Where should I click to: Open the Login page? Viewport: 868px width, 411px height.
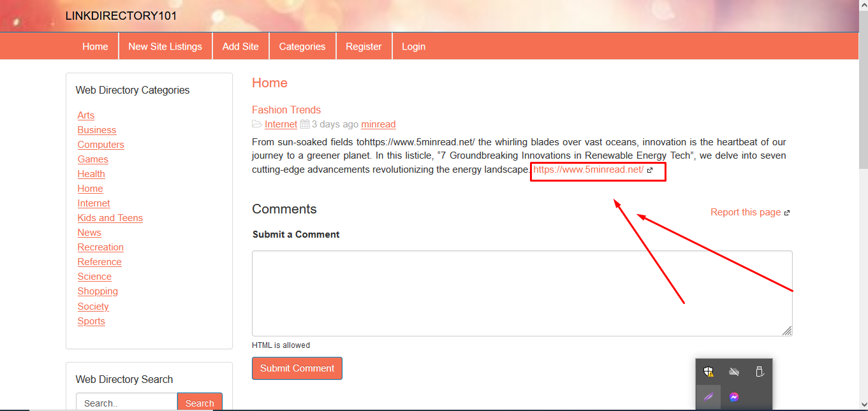point(413,47)
